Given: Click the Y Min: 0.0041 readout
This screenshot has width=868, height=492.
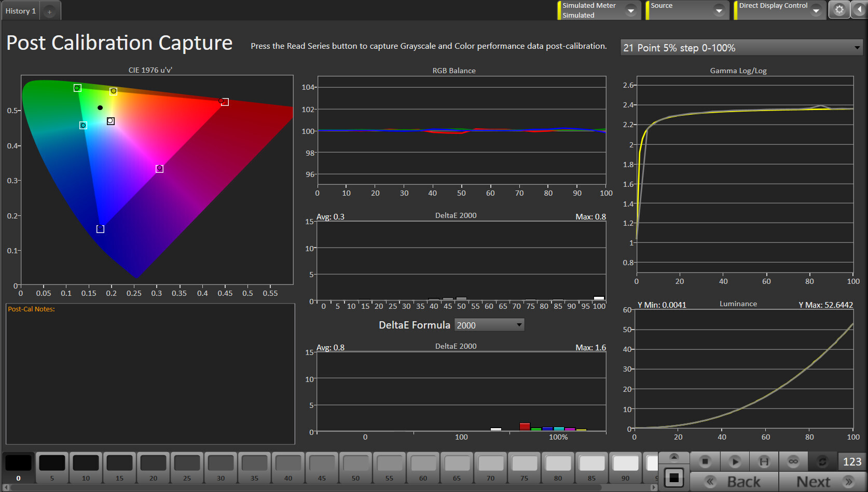Looking at the screenshot, I should (x=662, y=305).
